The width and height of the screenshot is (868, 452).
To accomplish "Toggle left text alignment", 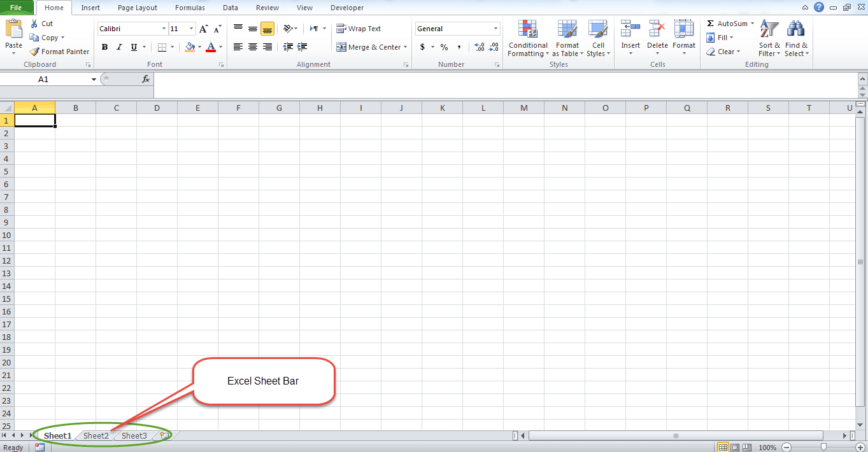I will click(238, 47).
